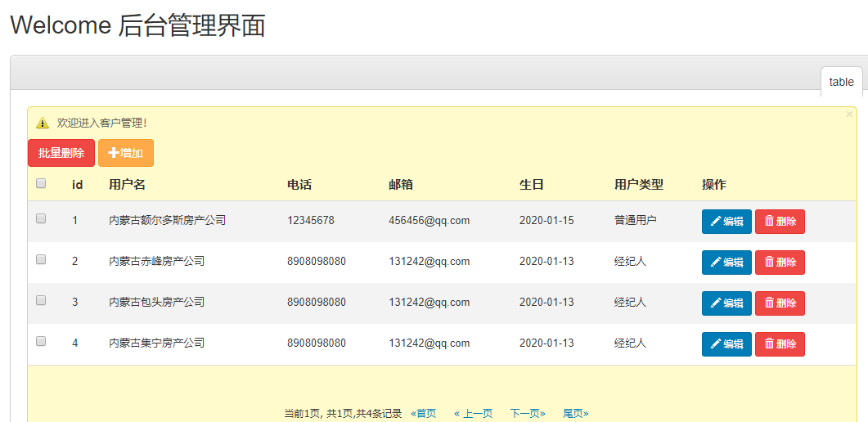Click the 电话 column header
The height and width of the screenshot is (422, 868).
(299, 185)
